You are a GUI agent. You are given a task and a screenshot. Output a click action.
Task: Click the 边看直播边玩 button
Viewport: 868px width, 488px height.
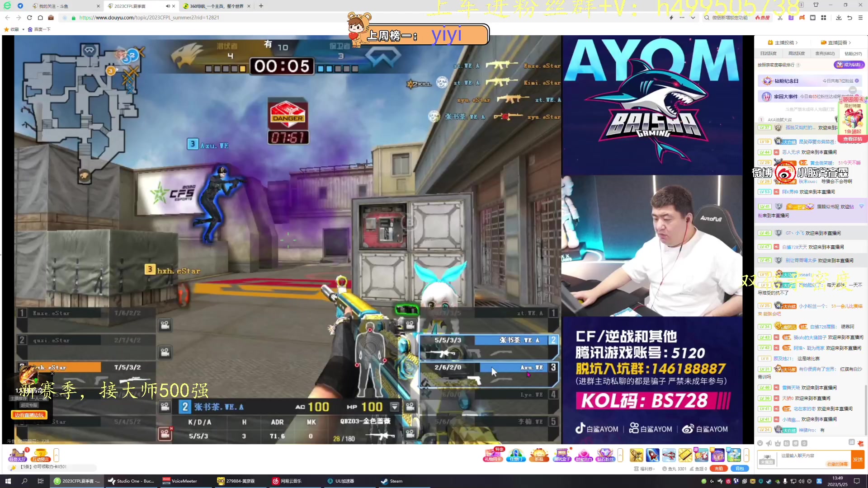tap(29, 415)
